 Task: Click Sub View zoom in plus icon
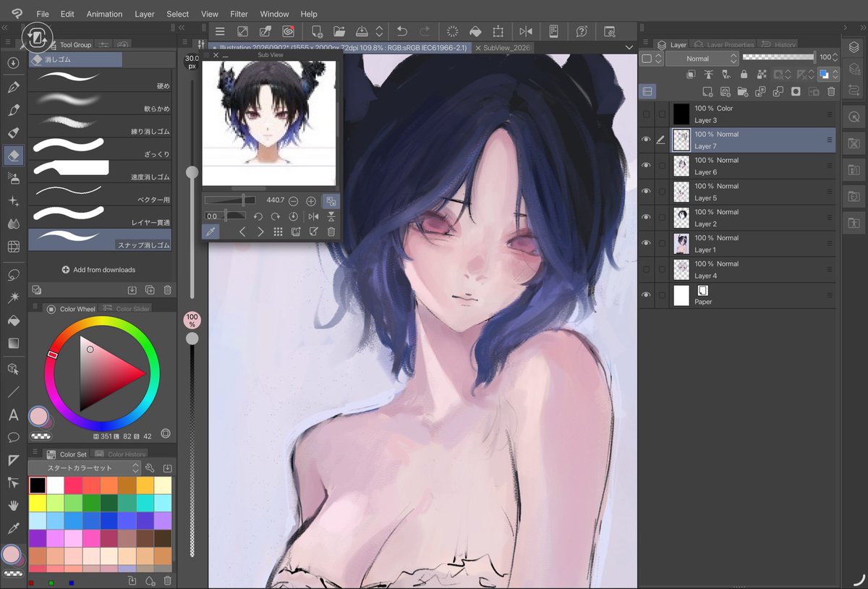click(x=311, y=200)
